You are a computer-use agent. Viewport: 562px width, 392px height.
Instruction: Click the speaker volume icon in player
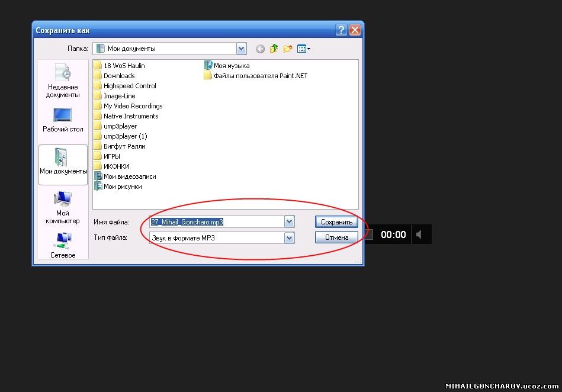pos(419,234)
